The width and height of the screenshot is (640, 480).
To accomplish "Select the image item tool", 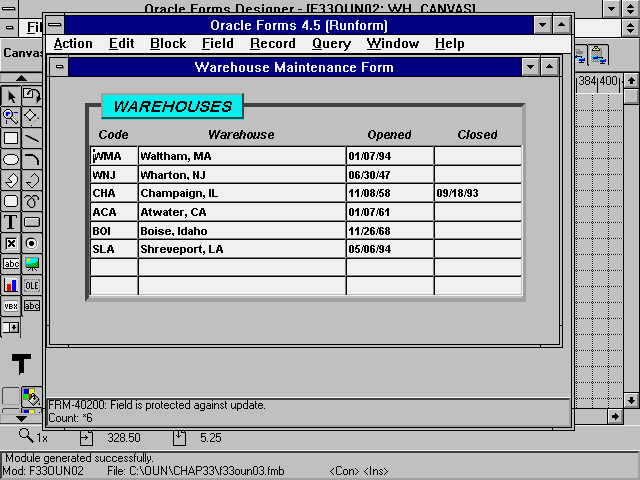I will (x=32, y=264).
